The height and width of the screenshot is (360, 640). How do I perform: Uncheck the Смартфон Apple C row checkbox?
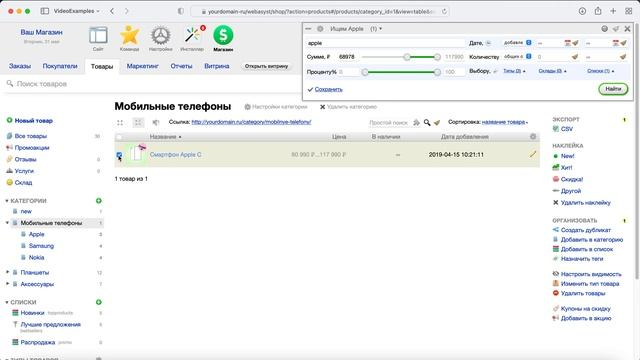point(119,155)
